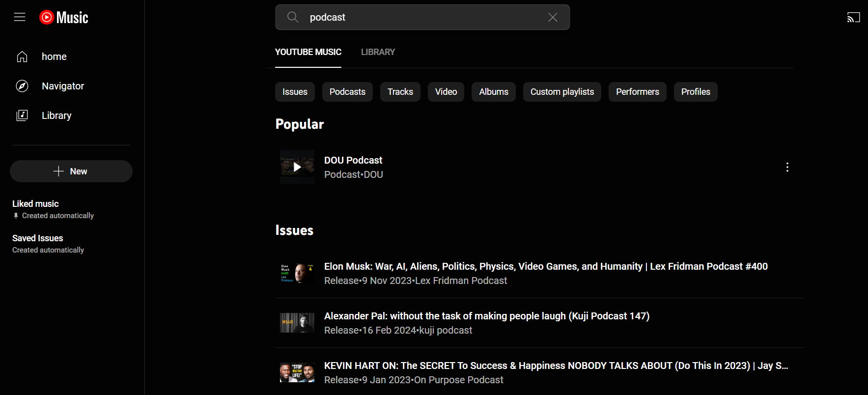868x395 pixels.
Task: Click the kuji podcast subtitle link
Action: pyautogui.click(x=446, y=330)
